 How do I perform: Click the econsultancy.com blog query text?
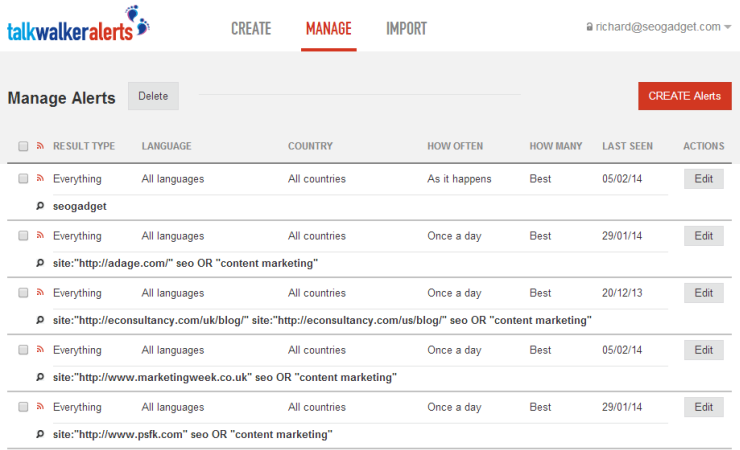coord(322,320)
